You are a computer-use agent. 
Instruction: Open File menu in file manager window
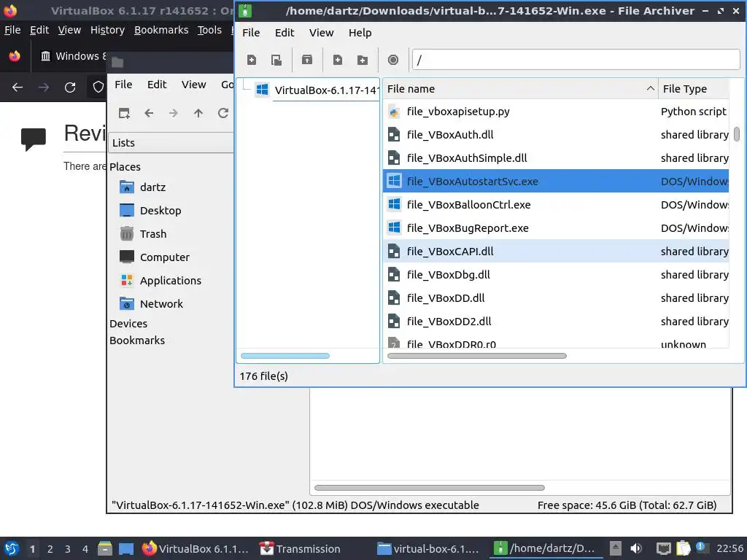(123, 85)
